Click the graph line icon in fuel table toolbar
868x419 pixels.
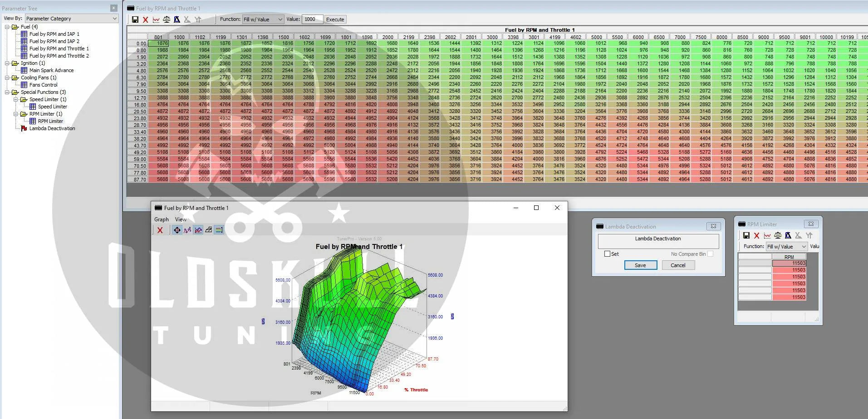[x=156, y=19]
